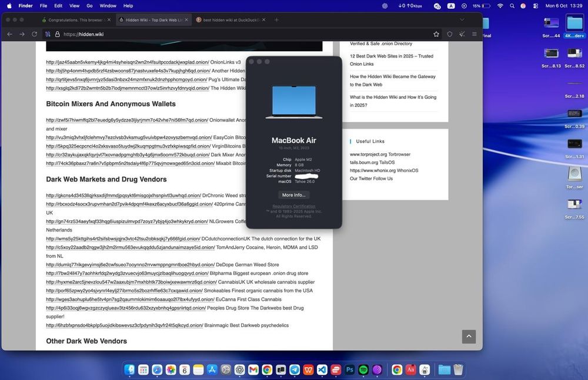This screenshot has height=380, width=588.
Task: Go forward using the browser forward arrow
Action: pyautogui.click(x=22, y=34)
